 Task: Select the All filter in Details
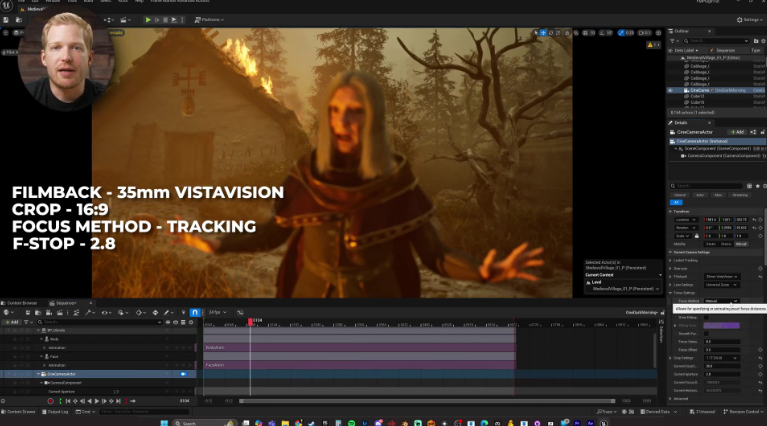676,202
